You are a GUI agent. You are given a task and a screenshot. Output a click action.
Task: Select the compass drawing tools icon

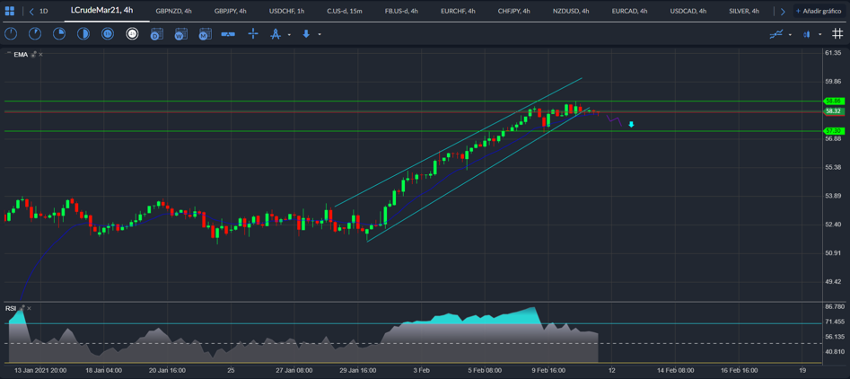[275, 34]
